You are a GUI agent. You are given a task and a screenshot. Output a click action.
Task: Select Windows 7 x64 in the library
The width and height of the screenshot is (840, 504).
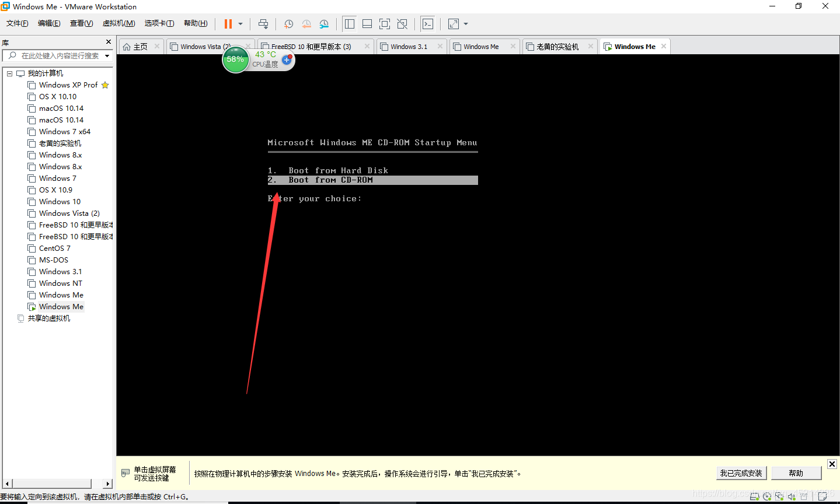pyautogui.click(x=65, y=132)
